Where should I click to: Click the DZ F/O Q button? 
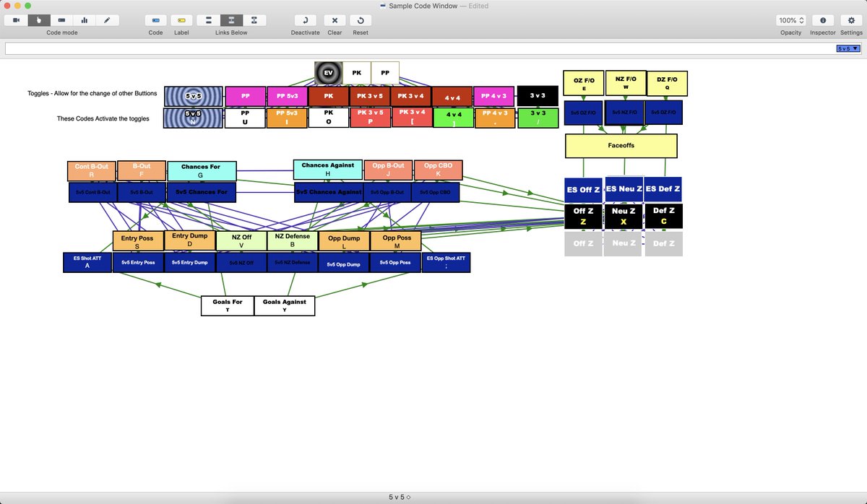pos(667,84)
